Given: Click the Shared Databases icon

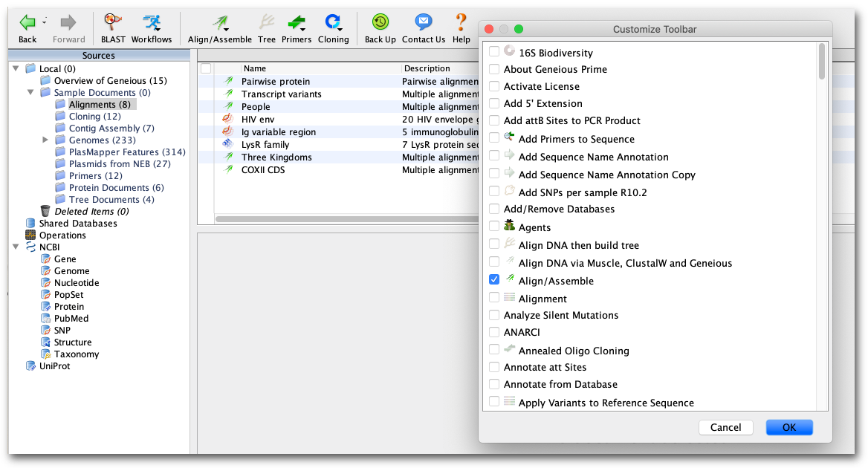Looking at the screenshot, I should tap(30, 223).
